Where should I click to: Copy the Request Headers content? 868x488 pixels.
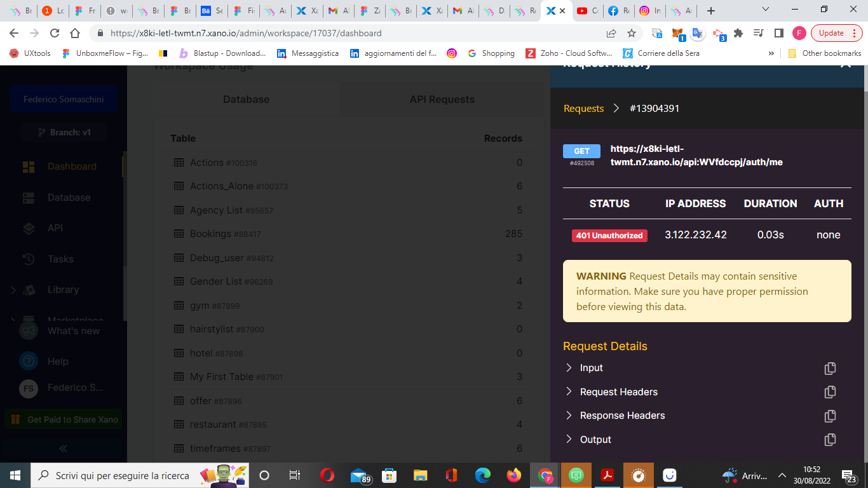point(830,392)
